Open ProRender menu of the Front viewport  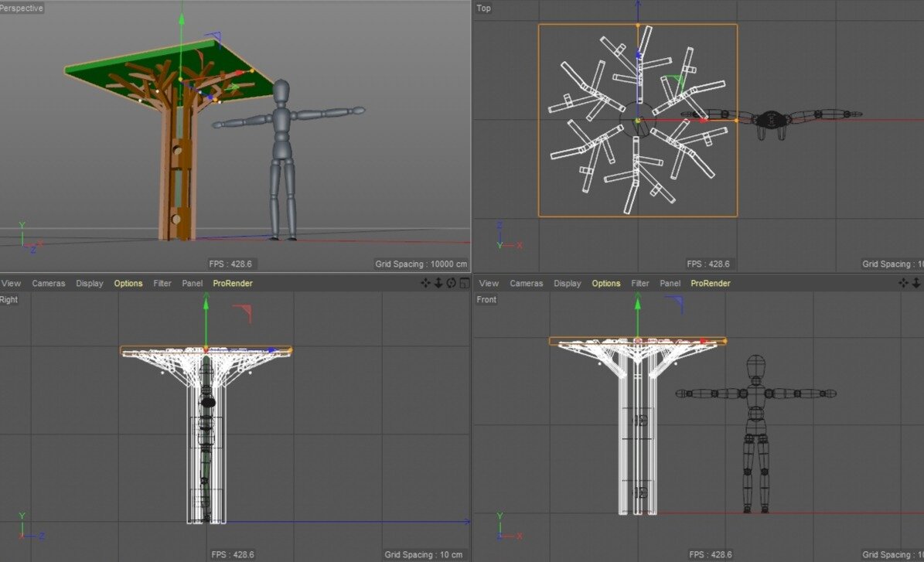711,284
